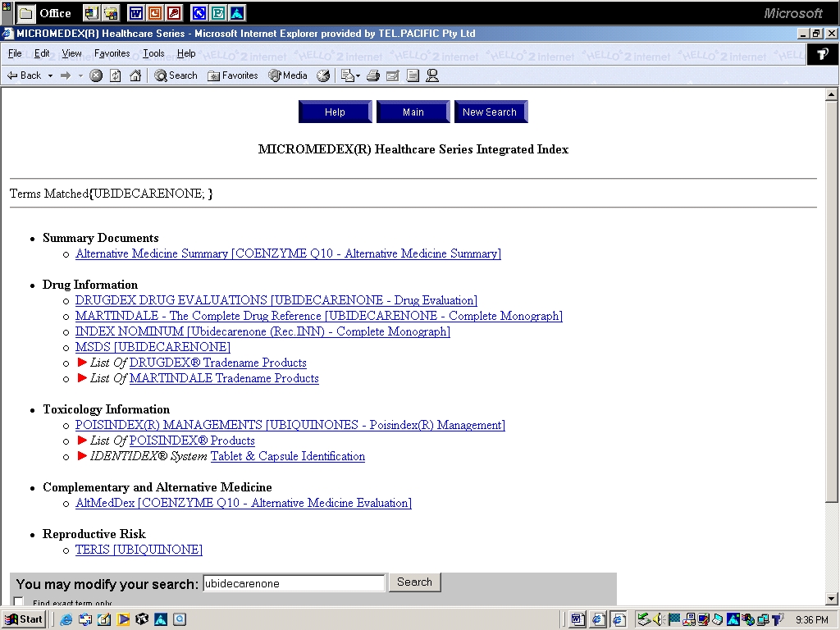The image size is (840, 630).
Task: Open MSDS [UBIDECARENONE] link
Action: pyautogui.click(x=153, y=347)
